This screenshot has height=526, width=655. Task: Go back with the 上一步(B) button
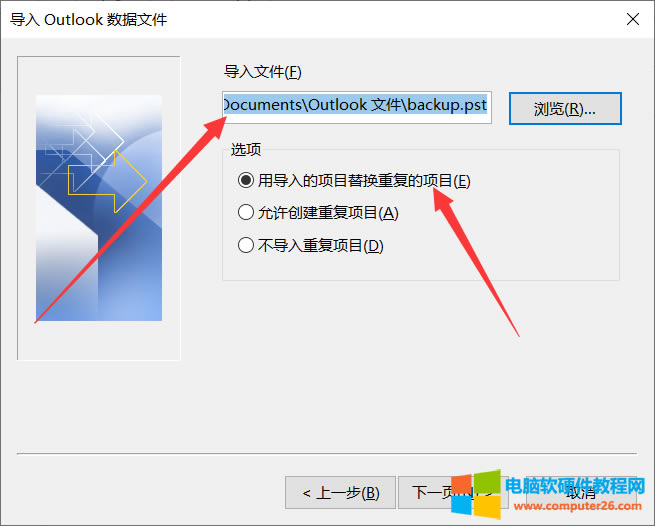tap(340, 493)
